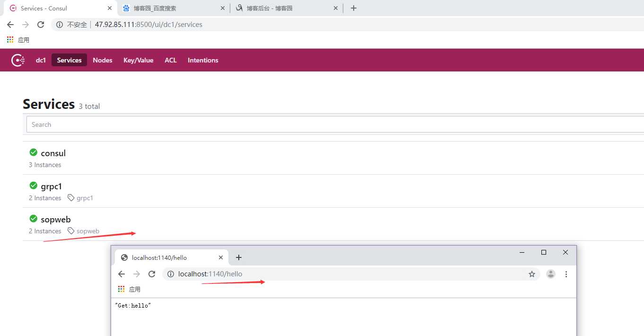Click the "Get:hello" response text
This screenshot has height=336, width=644.
point(132,306)
